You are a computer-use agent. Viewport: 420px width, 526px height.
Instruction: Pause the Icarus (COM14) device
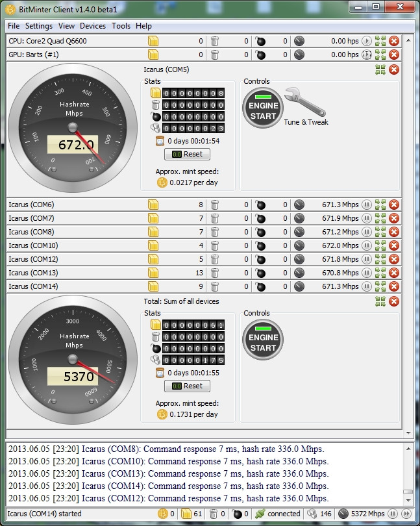click(367, 286)
